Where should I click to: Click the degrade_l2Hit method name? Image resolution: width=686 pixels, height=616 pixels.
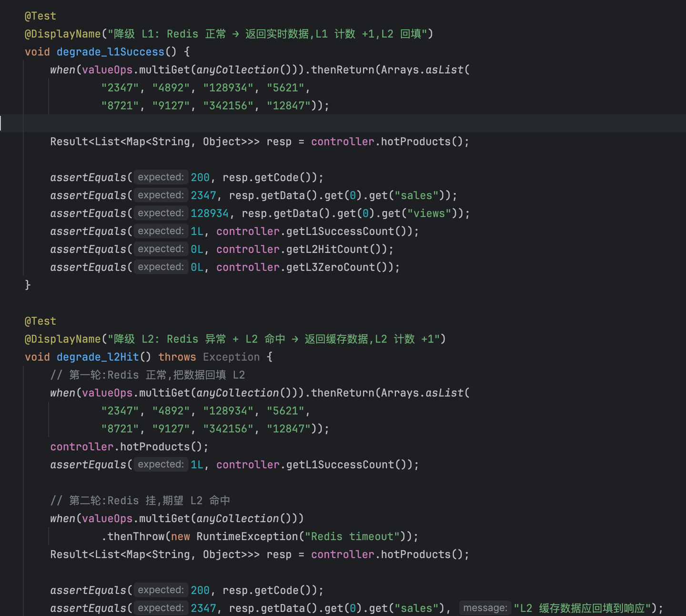pyautogui.click(x=98, y=357)
